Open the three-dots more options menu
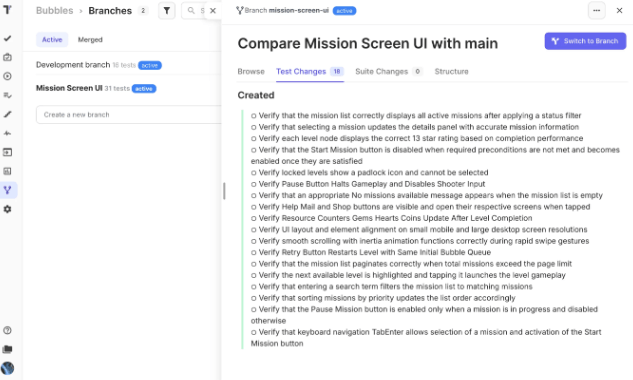The height and width of the screenshot is (380, 633). [x=596, y=10]
